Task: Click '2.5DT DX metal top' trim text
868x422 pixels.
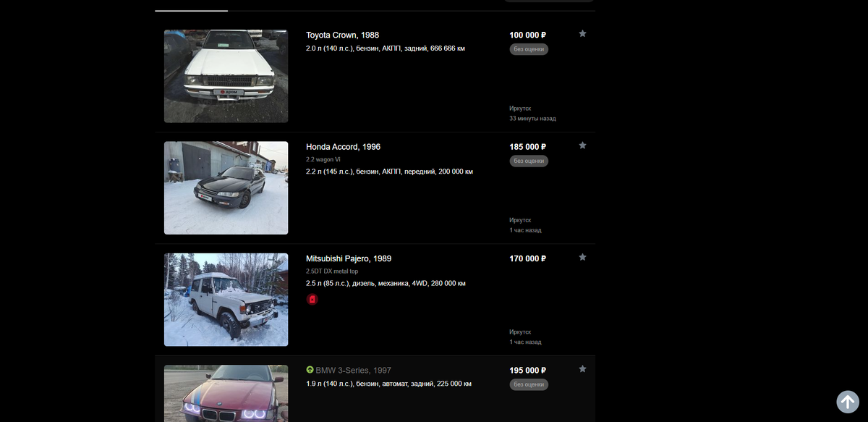Action: click(332, 271)
